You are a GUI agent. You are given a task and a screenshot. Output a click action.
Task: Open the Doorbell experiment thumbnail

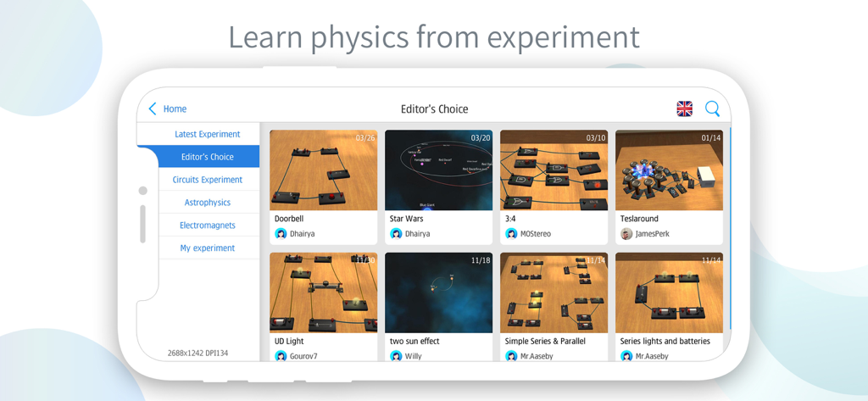(323, 170)
